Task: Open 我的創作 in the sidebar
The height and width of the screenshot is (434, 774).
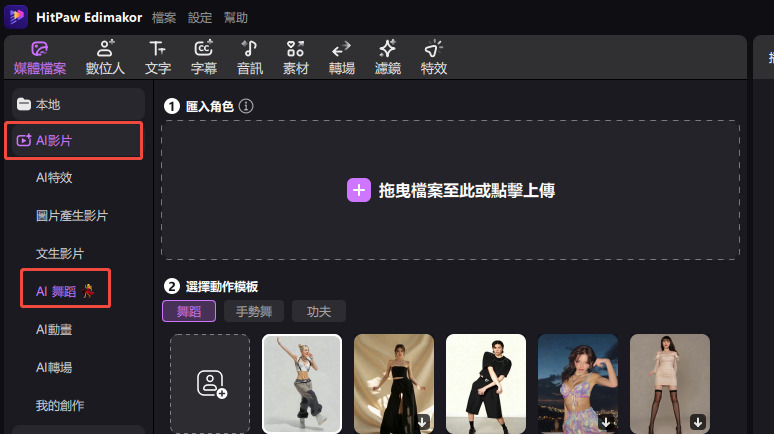Action: (x=60, y=405)
